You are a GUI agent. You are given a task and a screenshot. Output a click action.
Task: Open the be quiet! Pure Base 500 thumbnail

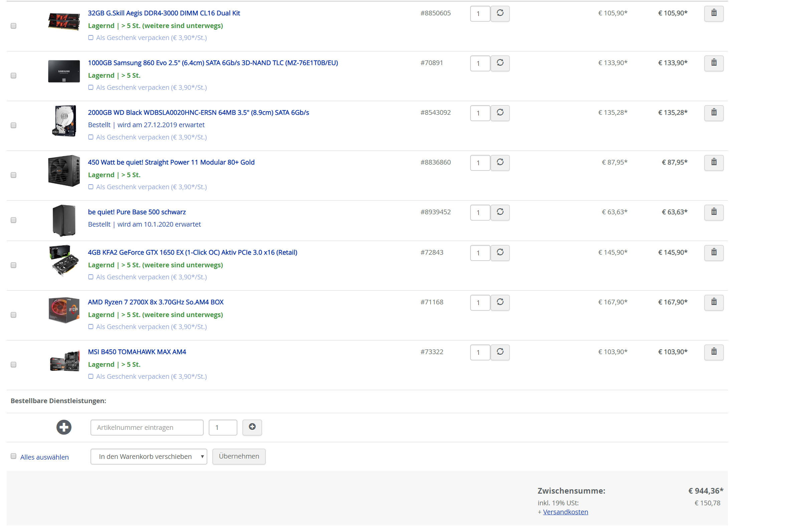point(64,220)
